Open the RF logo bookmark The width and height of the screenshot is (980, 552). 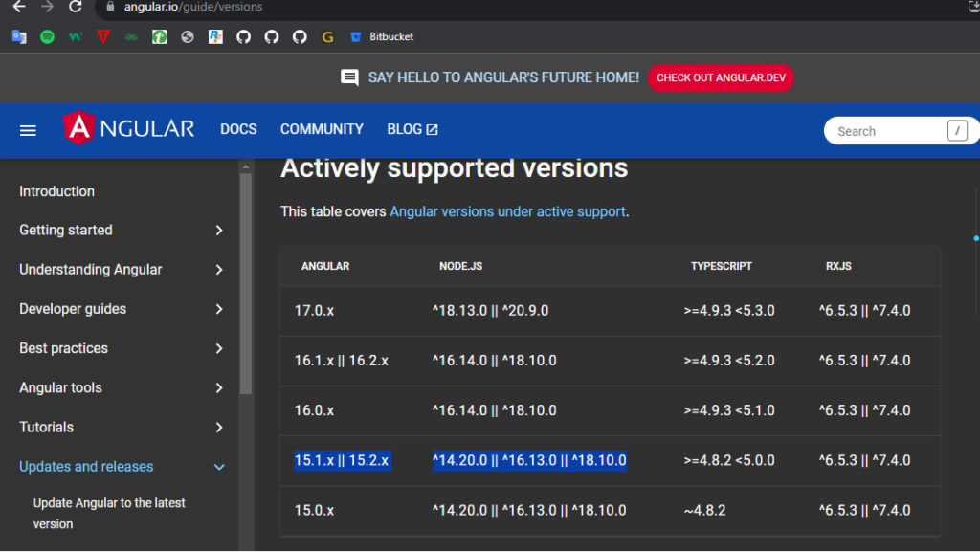point(215,37)
